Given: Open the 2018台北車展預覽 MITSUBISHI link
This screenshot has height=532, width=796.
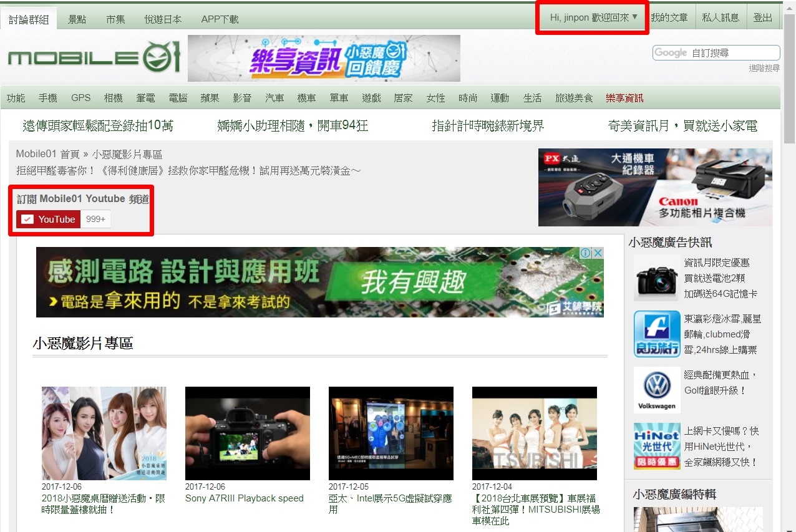Looking at the screenshot, I should pyautogui.click(x=536, y=510).
